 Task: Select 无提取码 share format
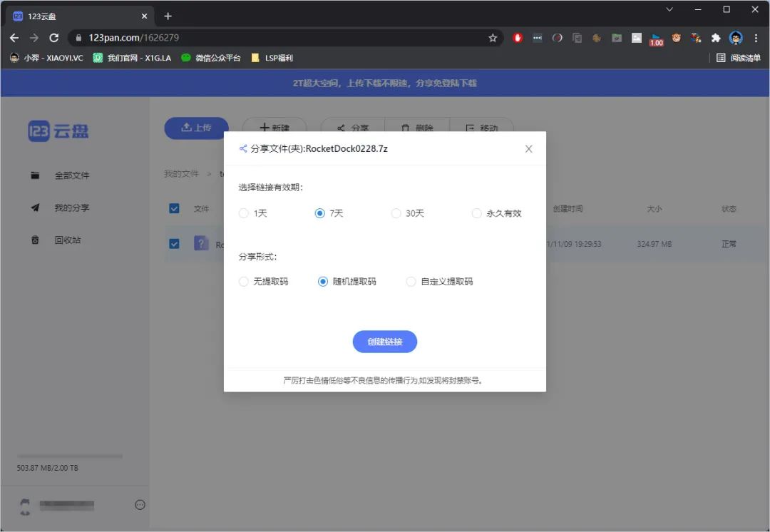tap(244, 282)
